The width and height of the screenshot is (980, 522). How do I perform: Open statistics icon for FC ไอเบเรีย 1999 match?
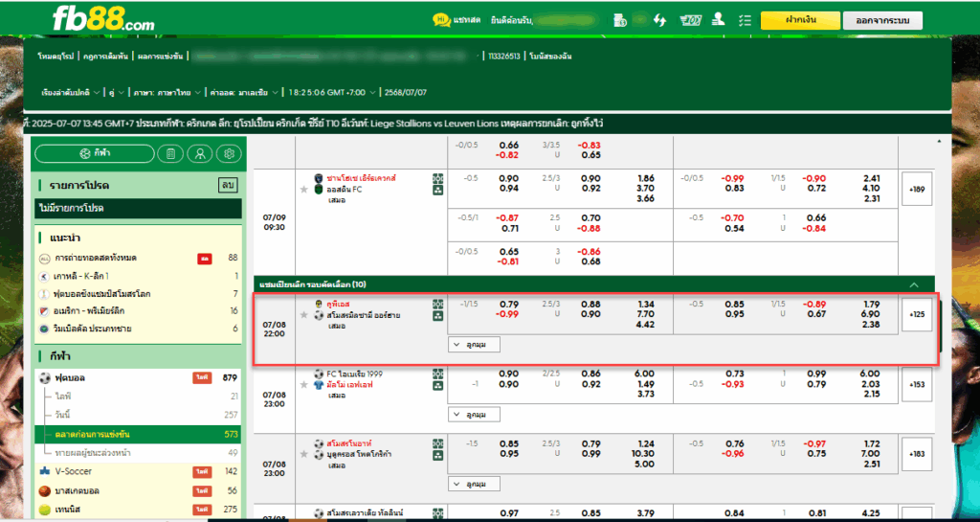click(x=437, y=384)
